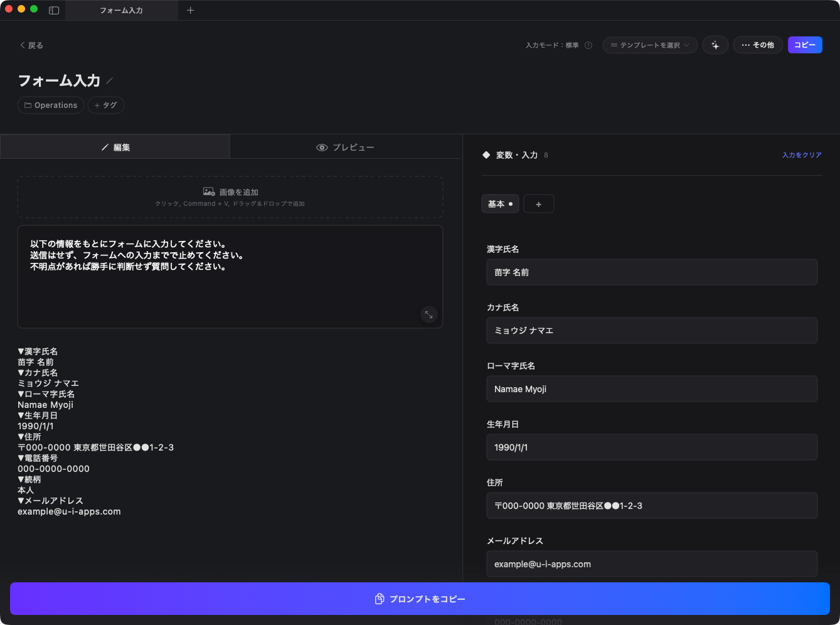Add a new variable set plus button

[x=539, y=204]
